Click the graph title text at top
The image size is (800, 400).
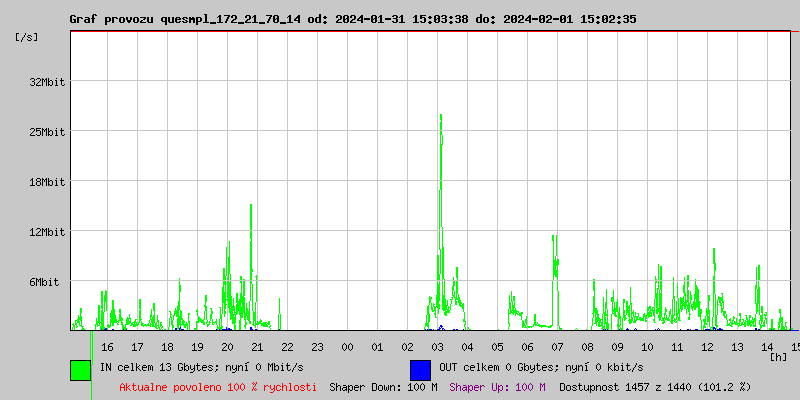[352, 19]
